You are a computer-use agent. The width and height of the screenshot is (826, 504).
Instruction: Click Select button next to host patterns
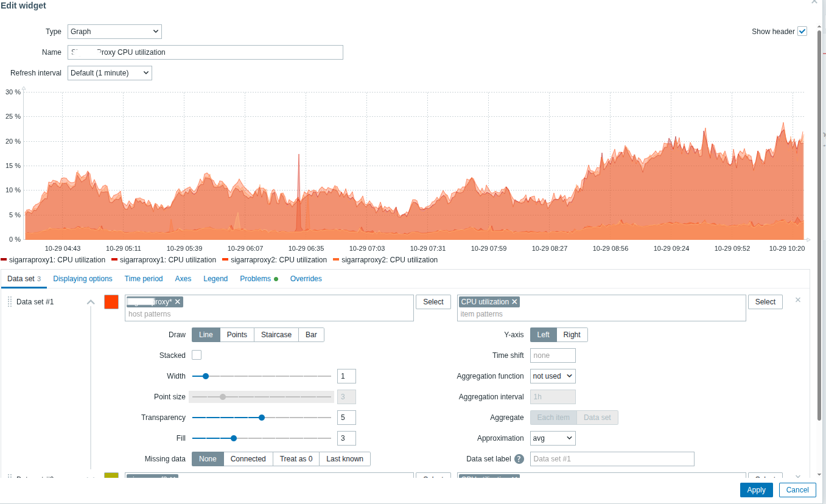pos(433,302)
